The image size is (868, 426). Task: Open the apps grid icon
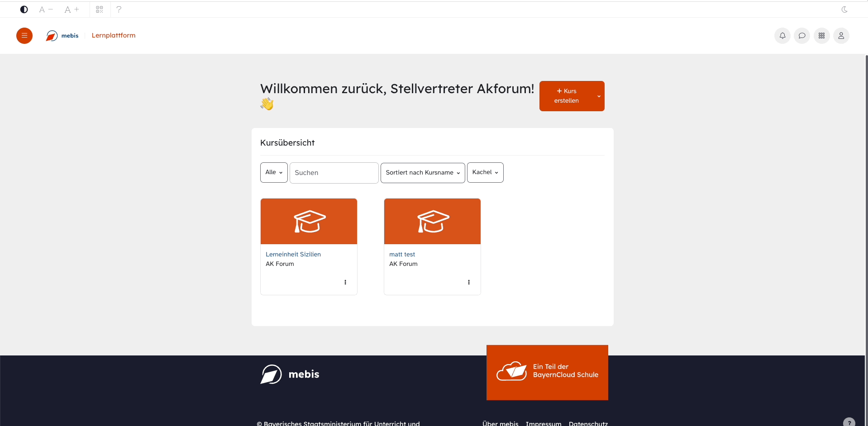click(x=821, y=36)
